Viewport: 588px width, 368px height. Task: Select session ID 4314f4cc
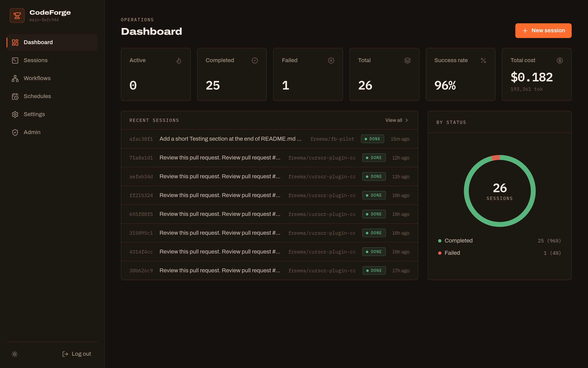pos(141,252)
